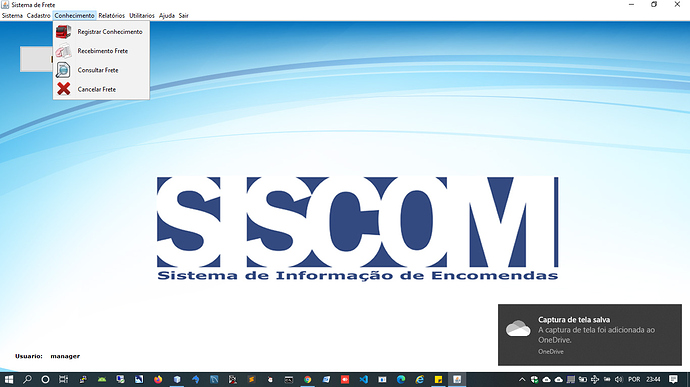Open Google Chrome from the taskbar
The image size is (690, 387).
coord(307,379)
